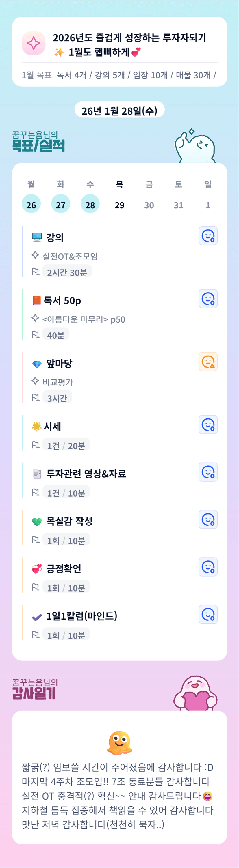Click the 감사일기 text entry card
This screenshot has height=868, width=239.
point(120,795)
